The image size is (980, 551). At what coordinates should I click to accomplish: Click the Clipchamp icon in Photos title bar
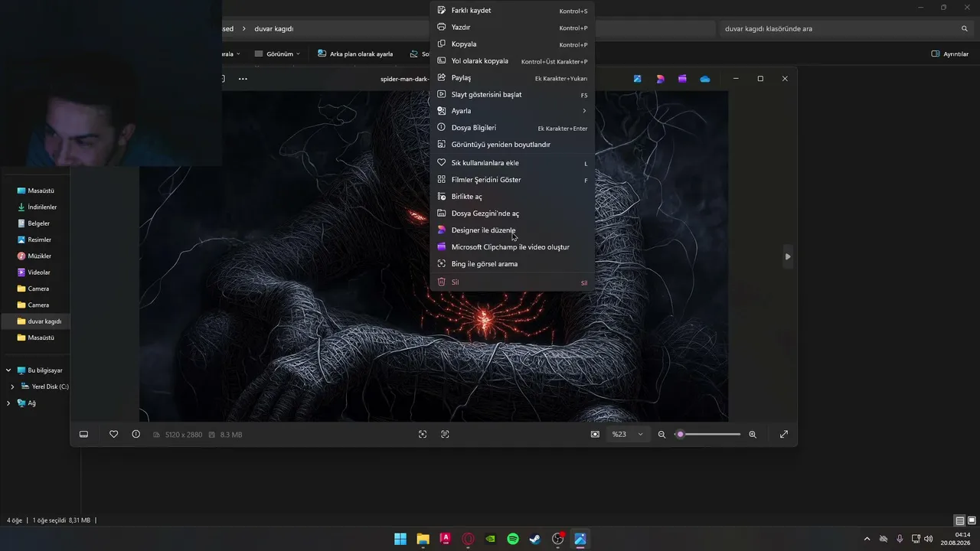[682, 79]
